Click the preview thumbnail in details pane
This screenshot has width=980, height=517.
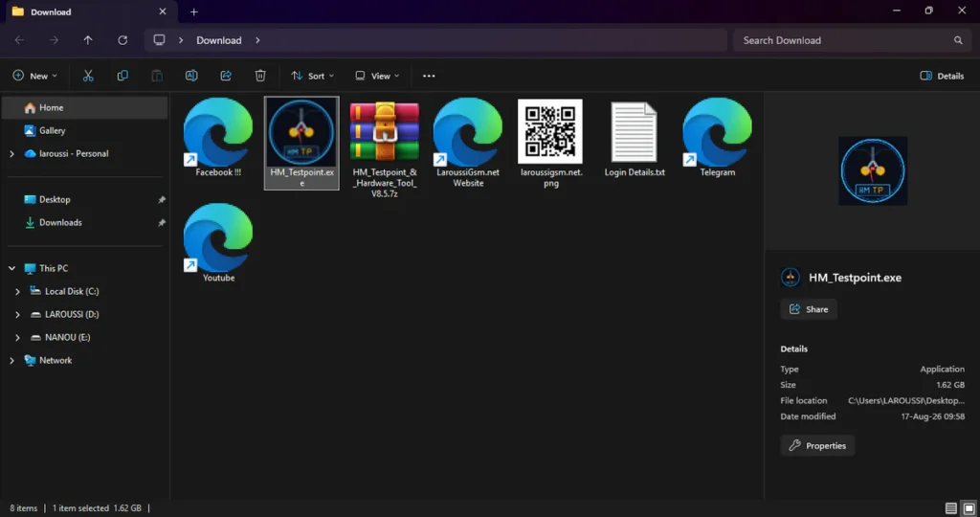coord(873,170)
